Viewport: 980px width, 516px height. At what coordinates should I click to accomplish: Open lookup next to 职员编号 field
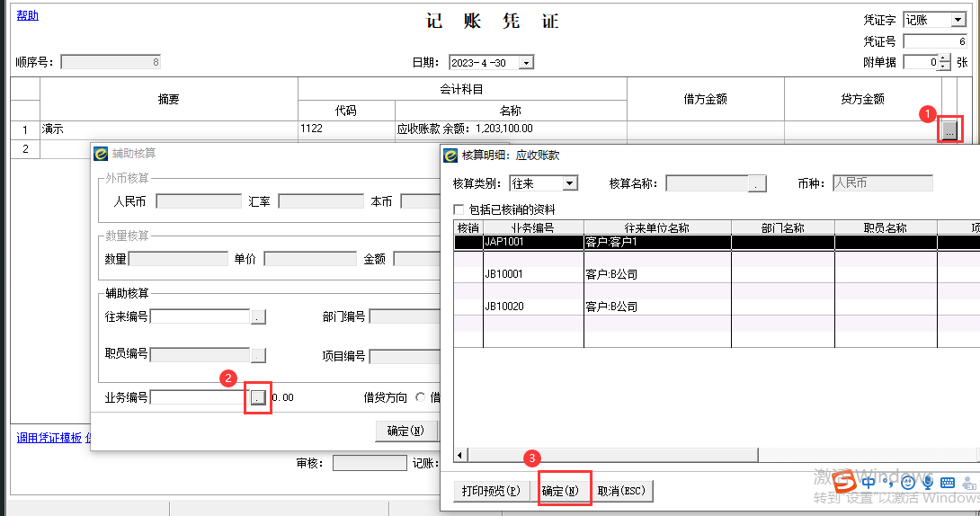click(258, 355)
